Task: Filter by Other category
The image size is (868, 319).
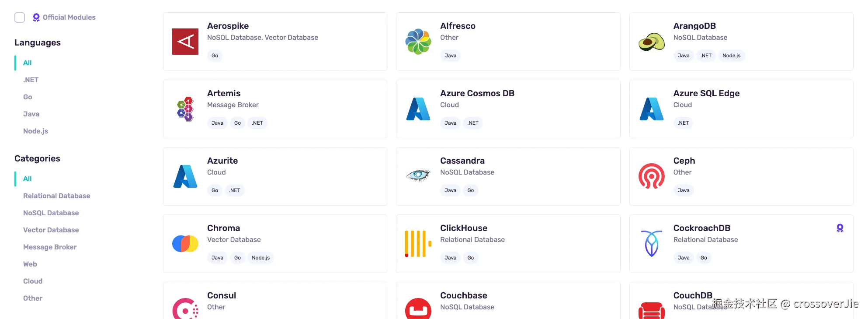Action: [x=33, y=298]
